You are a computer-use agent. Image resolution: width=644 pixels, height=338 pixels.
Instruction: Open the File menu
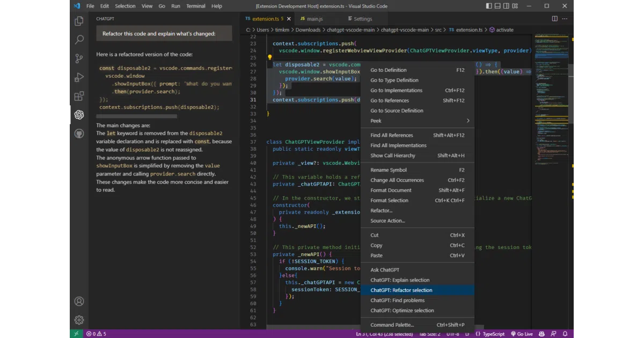pos(90,6)
